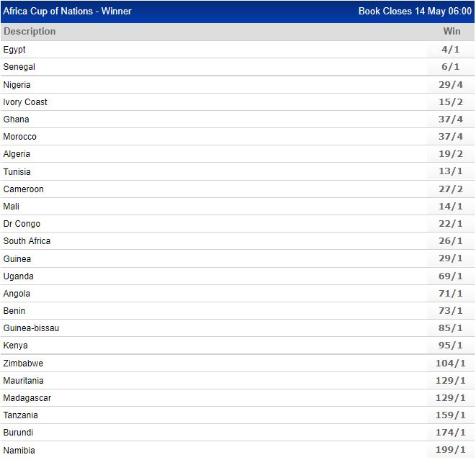The width and height of the screenshot is (476, 460).
Task: Click the Ghana row label
Action: (x=17, y=119)
